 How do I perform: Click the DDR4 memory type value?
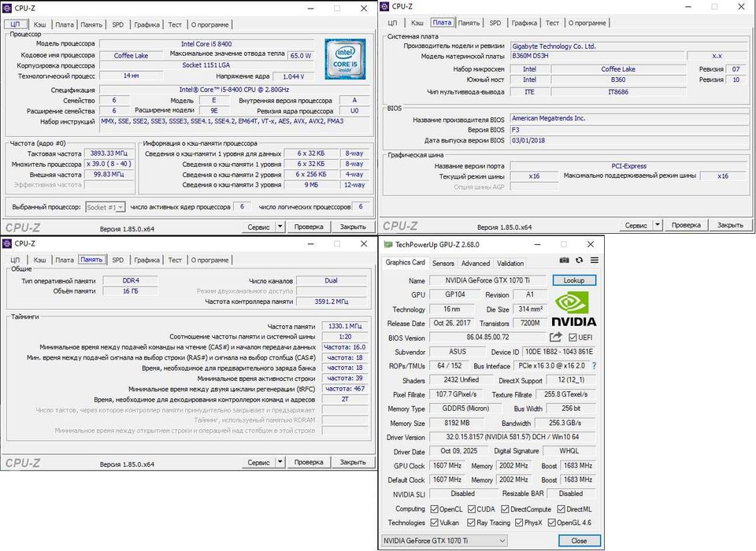coord(131,280)
